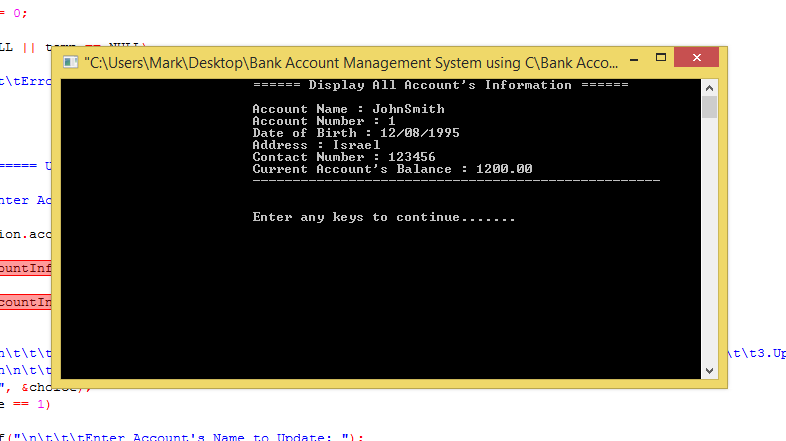Click the 'Address : Israel' line
The height and width of the screenshot is (441, 786).
click(x=316, y=145)
